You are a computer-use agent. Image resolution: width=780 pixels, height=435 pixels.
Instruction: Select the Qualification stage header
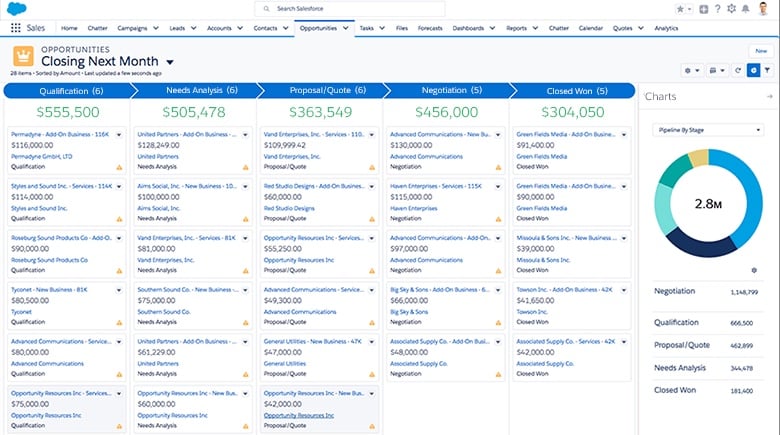coord(71,91)
